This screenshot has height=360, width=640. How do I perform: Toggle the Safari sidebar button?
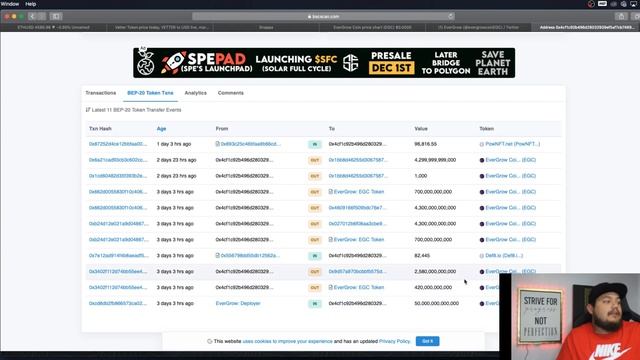[x=56, y=16]
